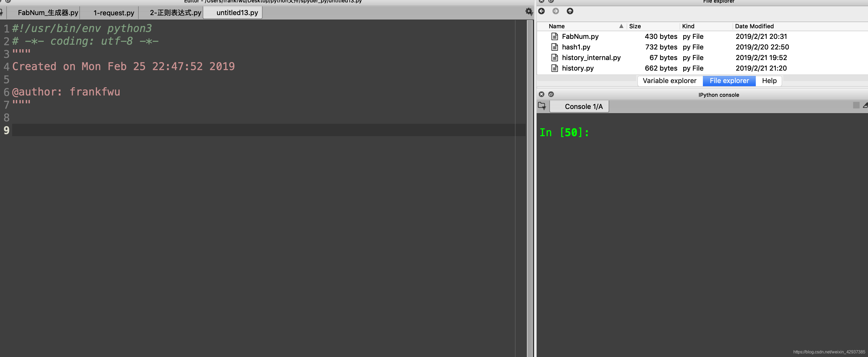Click the 67 bytes size cell
Screen dimensions: 868x357
click(663, 58)
